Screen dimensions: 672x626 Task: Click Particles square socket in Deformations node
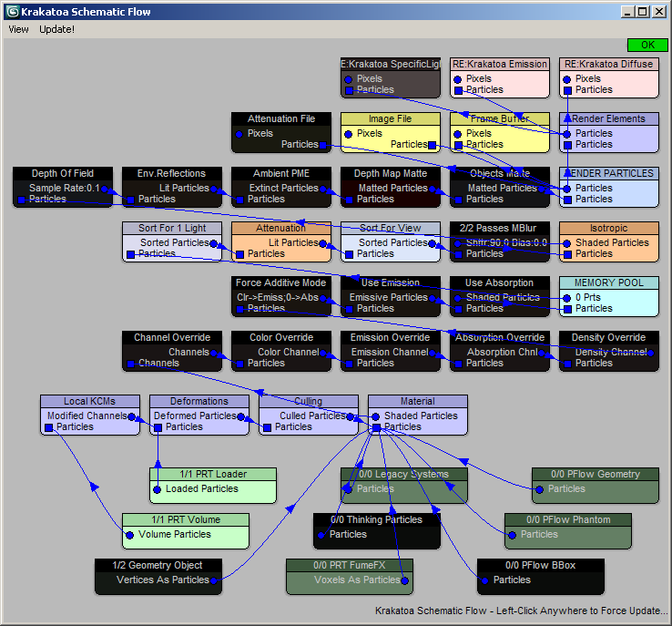[158, 428]
